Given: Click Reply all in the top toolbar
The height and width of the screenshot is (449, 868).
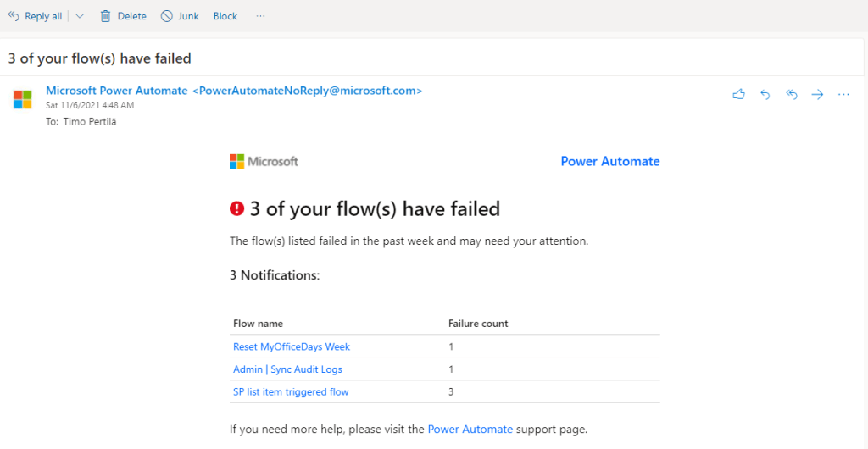Looking at the screenshot, I should point(35,16).
